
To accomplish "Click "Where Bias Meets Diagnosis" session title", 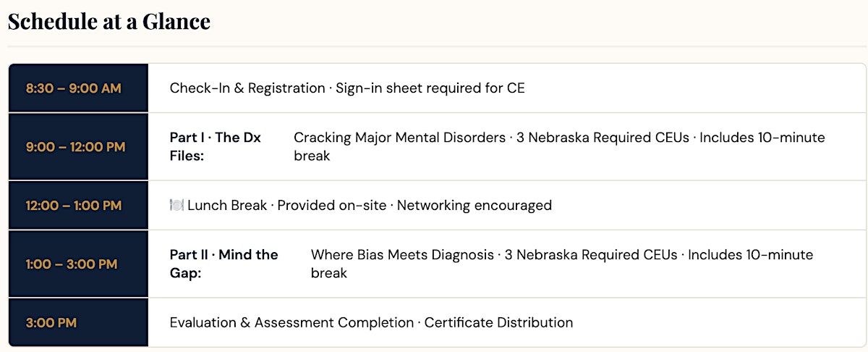I will [404, 255].
